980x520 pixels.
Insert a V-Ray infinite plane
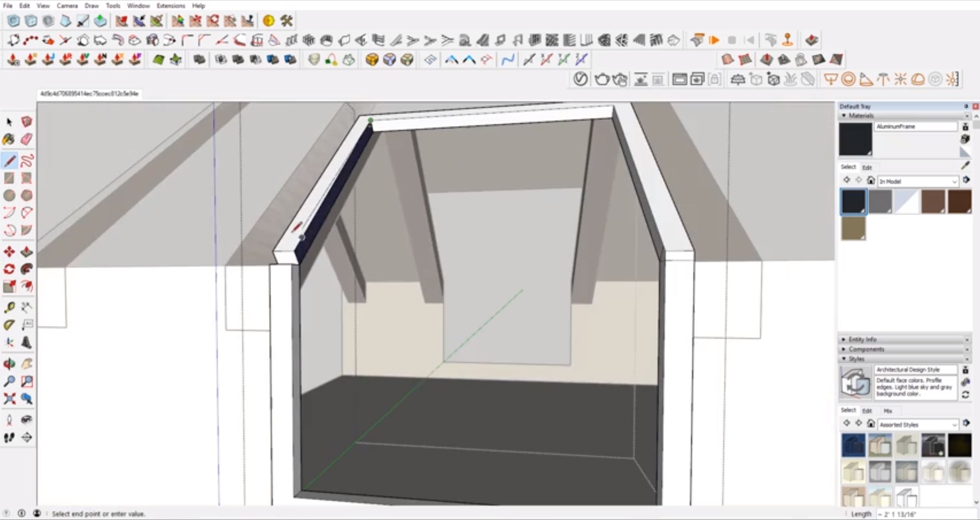click(738, 80)
